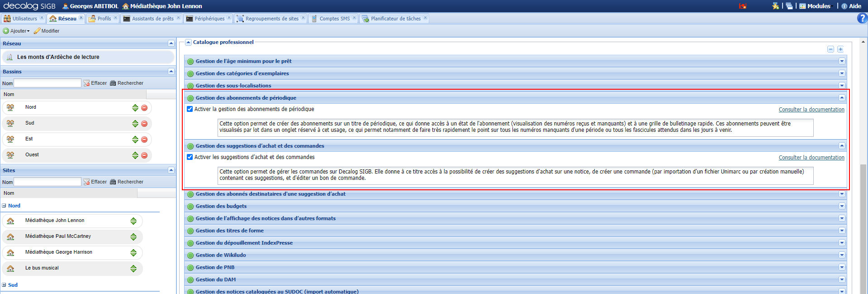
Task: Collapse Gestion des abonnements de périodique section
Action: [842, 98]
